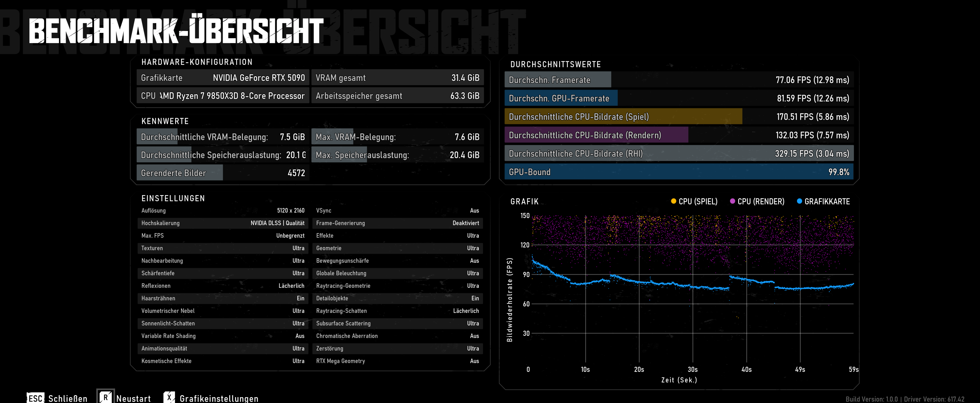980x403 pixels.
Task: Click the CPU-Bildrate (Rendern) bar
Action: click(679, 135)
